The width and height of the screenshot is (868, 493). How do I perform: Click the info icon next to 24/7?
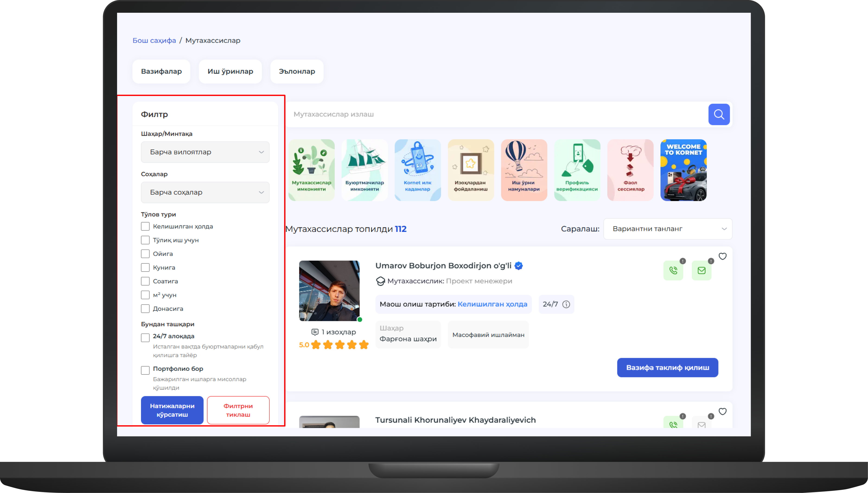pyautogui.click(x=566, y=304)
